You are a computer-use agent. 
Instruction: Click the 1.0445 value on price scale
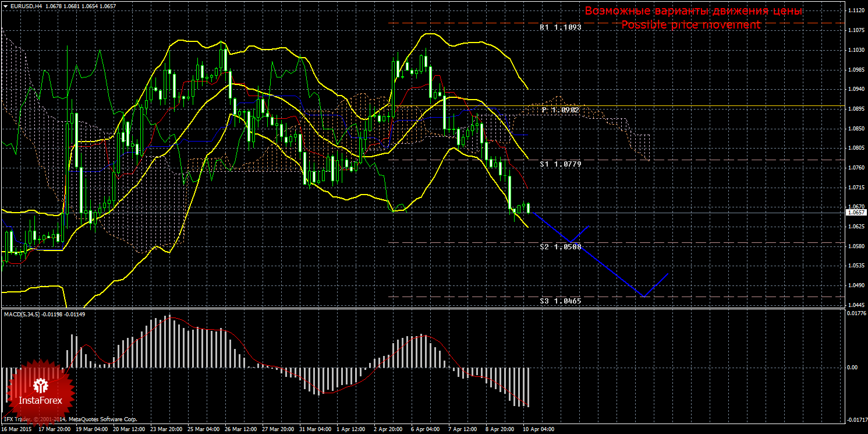pos(855,305)
